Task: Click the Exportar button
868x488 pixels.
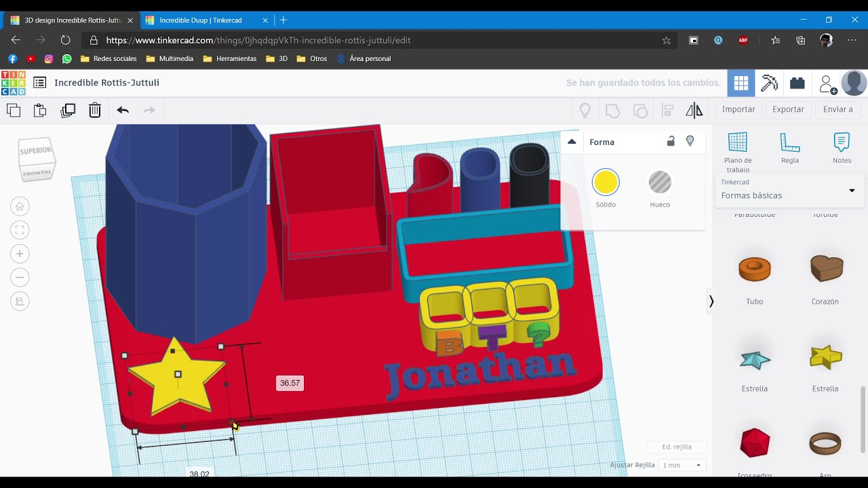Action: click(x=788, y=109)
